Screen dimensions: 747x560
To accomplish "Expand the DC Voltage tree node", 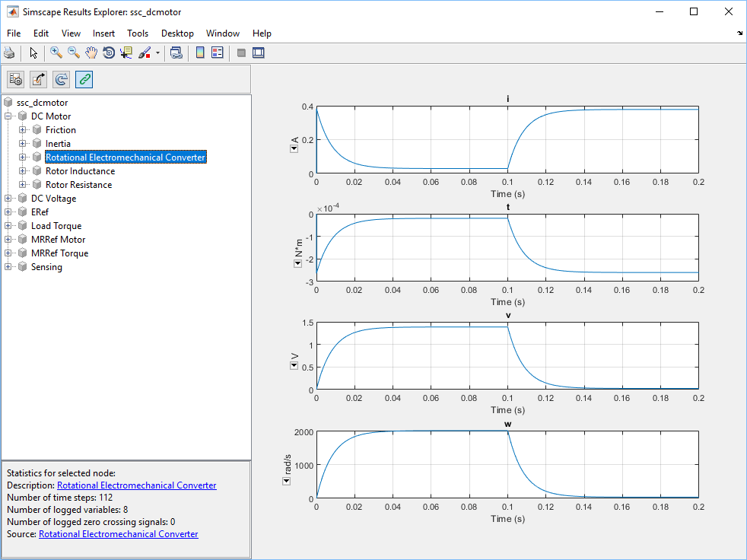I will (8, 199).
